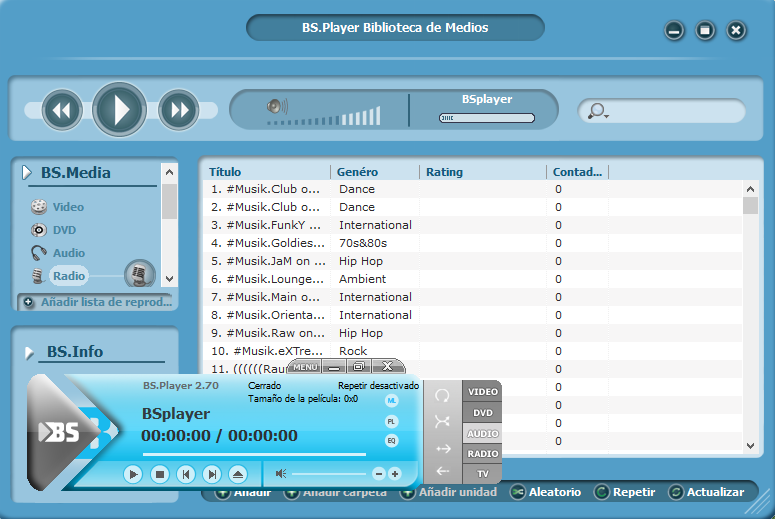Toggle equalizer with the EQ button
Viewport: 775px width, 519px height.
(x=391, y=440)
